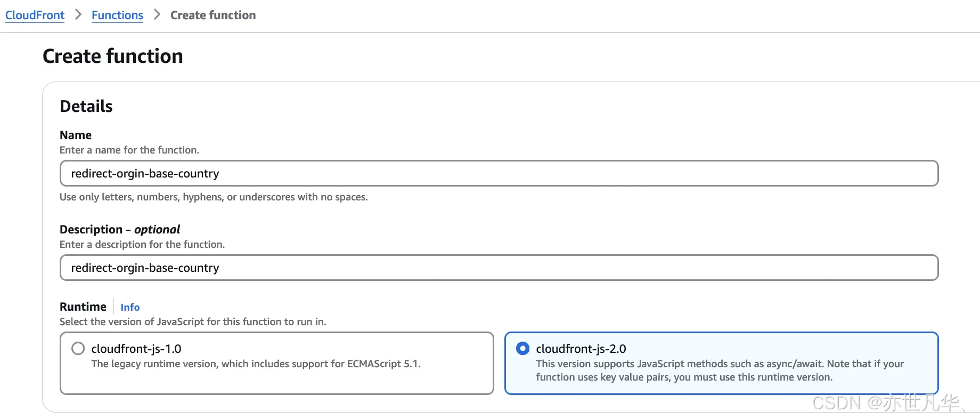Viewport: 980px width, 420px height.
Task: Click the Name field label
Action: 76,135
